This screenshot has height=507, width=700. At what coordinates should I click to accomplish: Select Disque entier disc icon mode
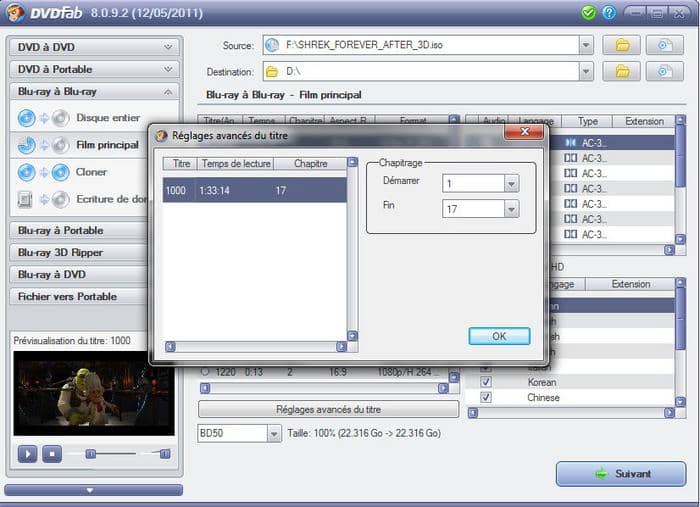(x=43, y=118)
